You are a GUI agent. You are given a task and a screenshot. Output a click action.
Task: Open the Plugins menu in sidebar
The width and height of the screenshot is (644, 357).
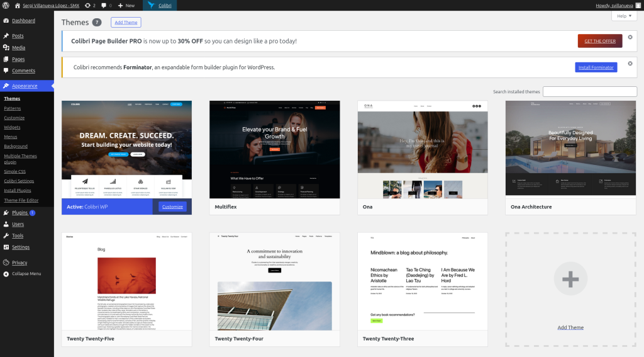coord(20,213)
